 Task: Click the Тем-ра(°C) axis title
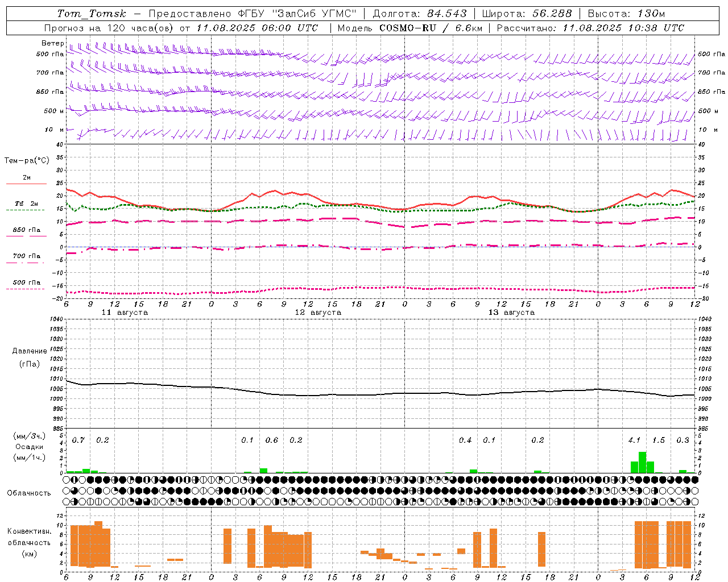(27, 161)
